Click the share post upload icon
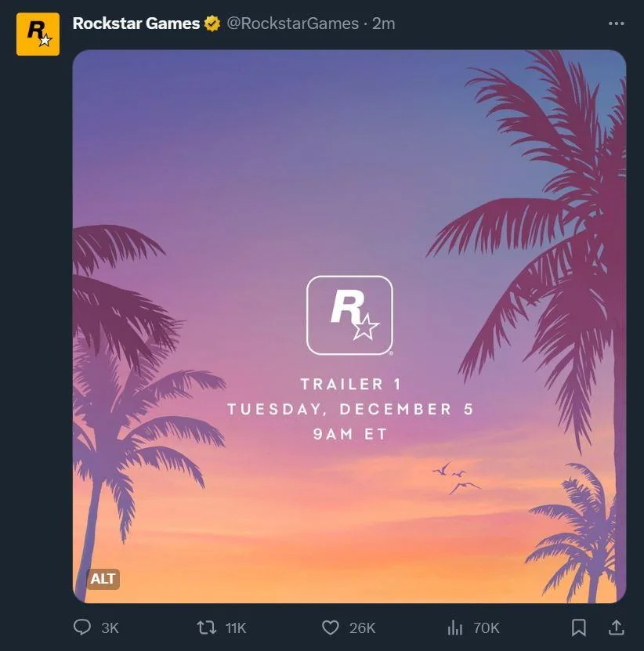The height and width of the screenshot is (651, 644). pos(616,627)
